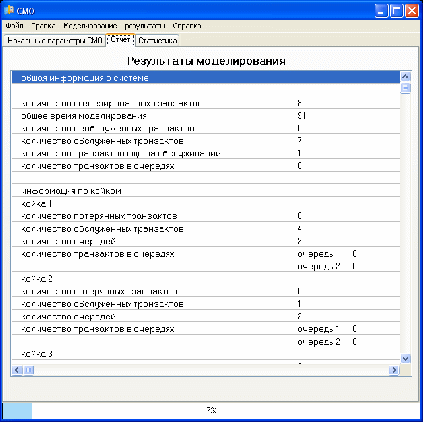Minimize the СМО window

click(x=381, y=11)
